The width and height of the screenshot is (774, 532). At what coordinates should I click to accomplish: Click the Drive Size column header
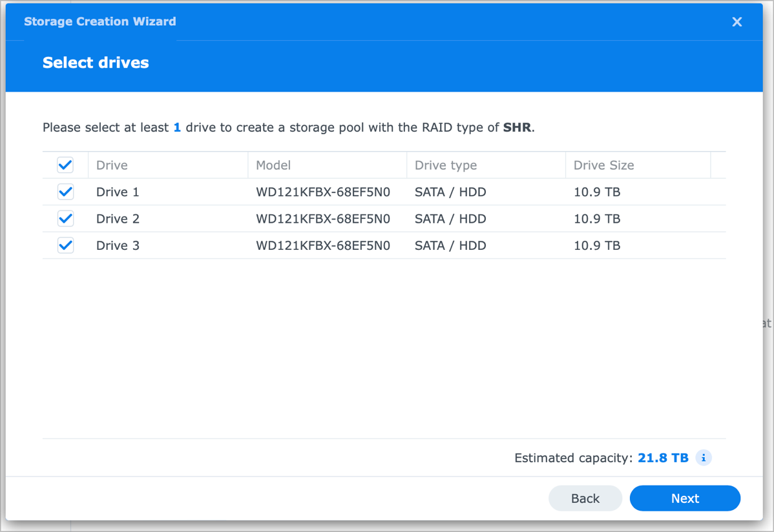603,165
